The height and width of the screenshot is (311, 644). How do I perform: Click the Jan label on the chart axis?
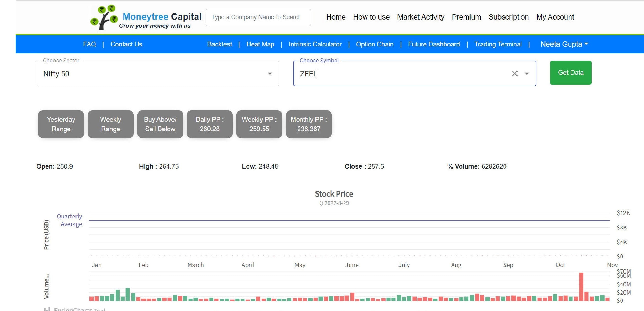pyautogui.click(x=96, y=265)
